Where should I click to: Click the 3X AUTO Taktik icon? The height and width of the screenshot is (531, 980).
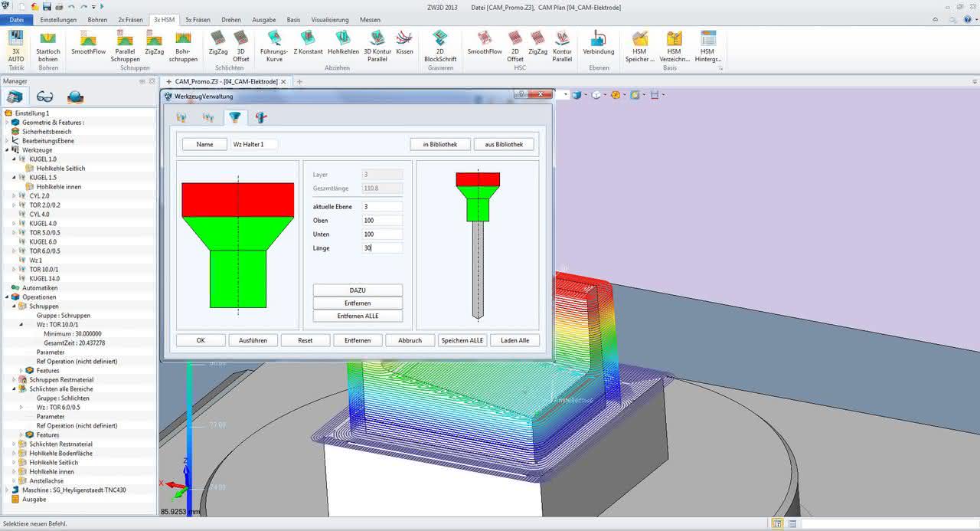15,46
